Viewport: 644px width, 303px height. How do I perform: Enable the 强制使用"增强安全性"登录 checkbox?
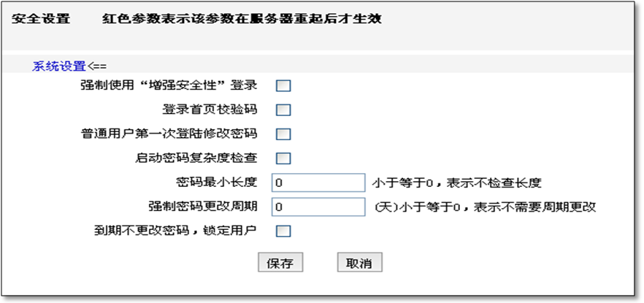(x=283, y=86)
